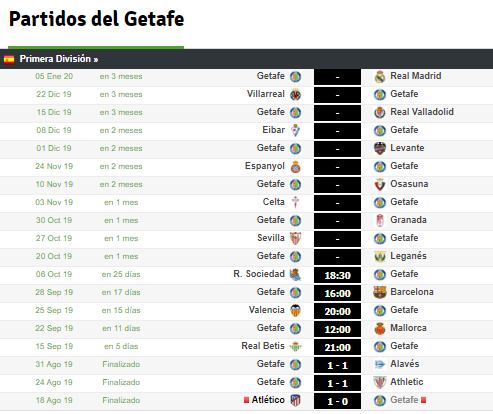Click the Eibar crest icon
Screen dimensions: 493x414
(x=295, y=131)
